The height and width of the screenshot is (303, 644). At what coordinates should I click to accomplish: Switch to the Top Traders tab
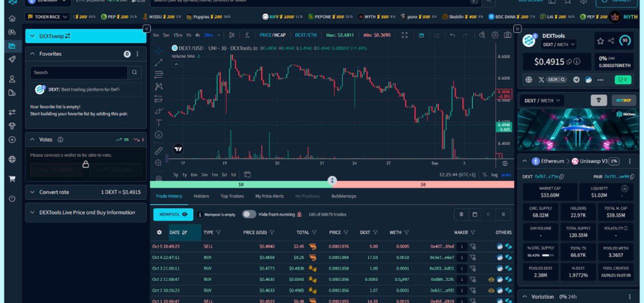point(232,196)
